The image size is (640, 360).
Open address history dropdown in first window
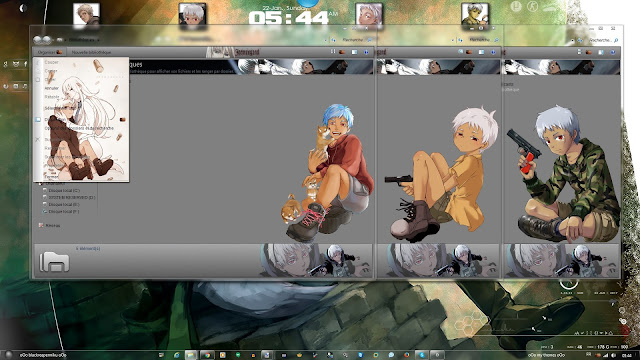[x=326, y=40]
